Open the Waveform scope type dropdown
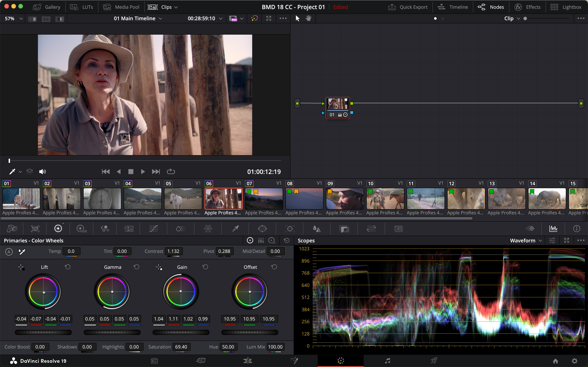 pos(526,240)
